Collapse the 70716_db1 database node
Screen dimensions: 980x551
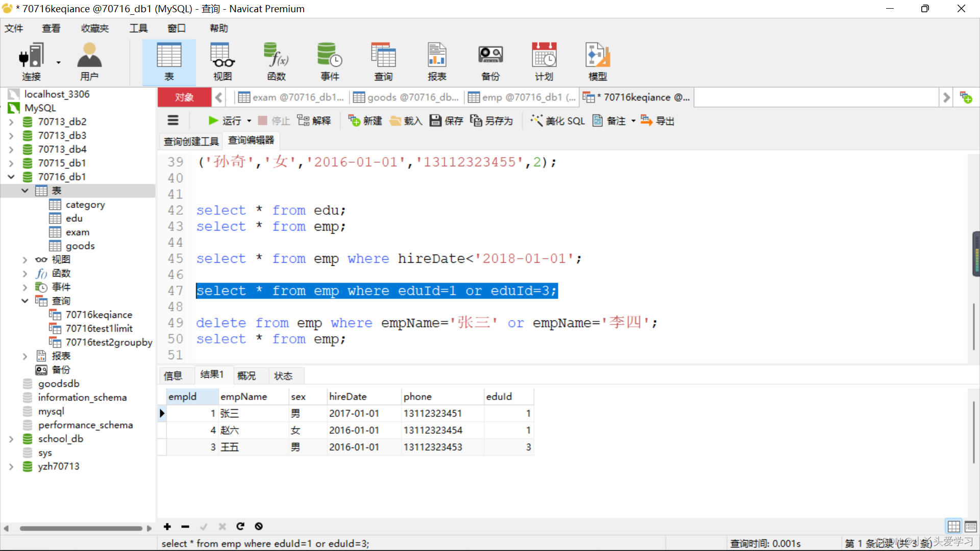coord(11,177)
